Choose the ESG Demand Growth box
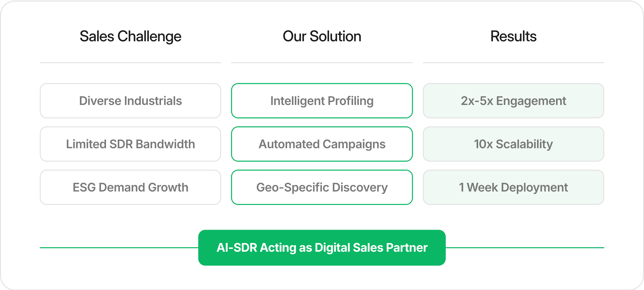 tap(130, 188)
